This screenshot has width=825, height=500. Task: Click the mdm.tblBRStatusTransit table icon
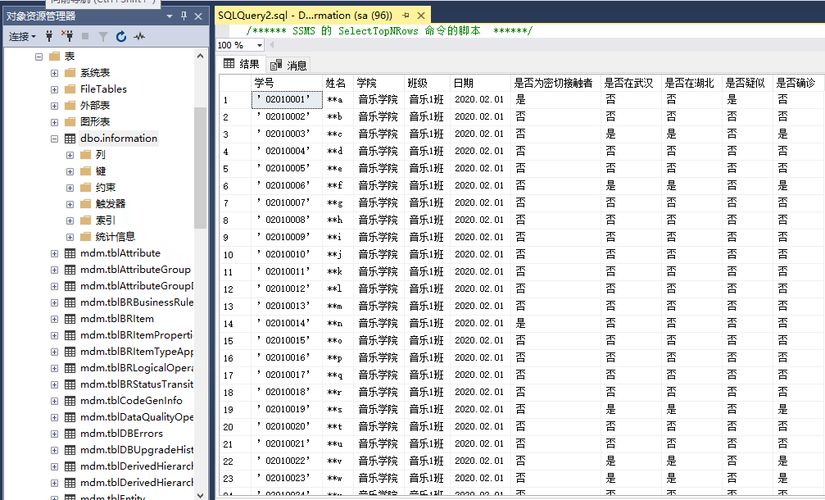70,384
